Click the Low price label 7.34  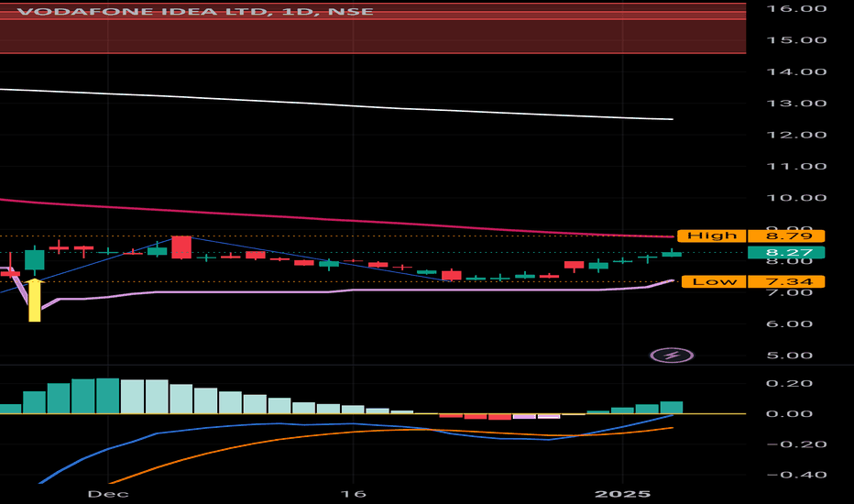786,281
